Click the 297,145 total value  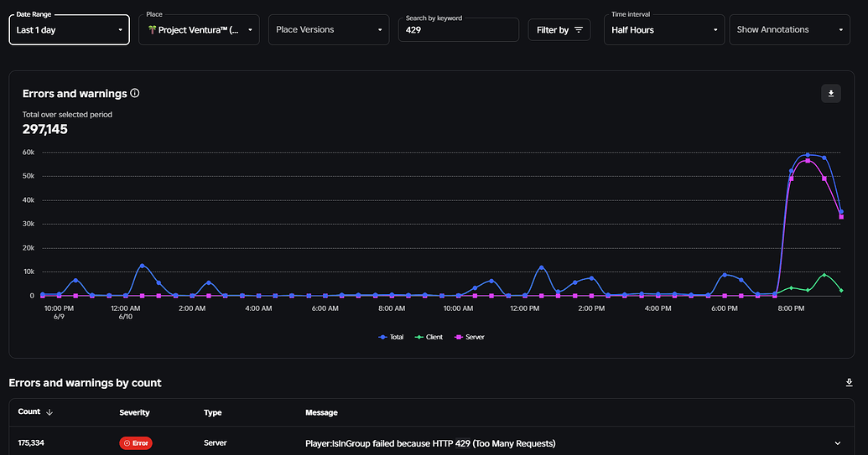click(44, 129)
